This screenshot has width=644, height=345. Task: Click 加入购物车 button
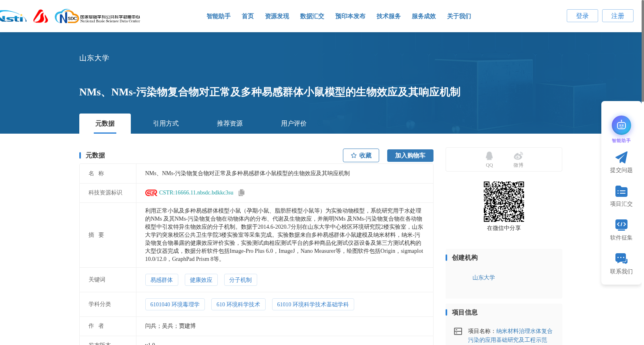tap(410, 155)
